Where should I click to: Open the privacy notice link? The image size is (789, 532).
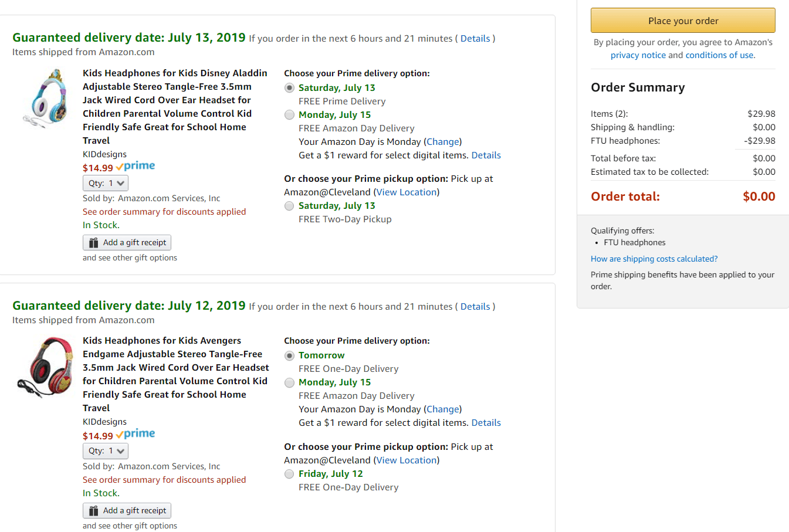tap(638, 55)
